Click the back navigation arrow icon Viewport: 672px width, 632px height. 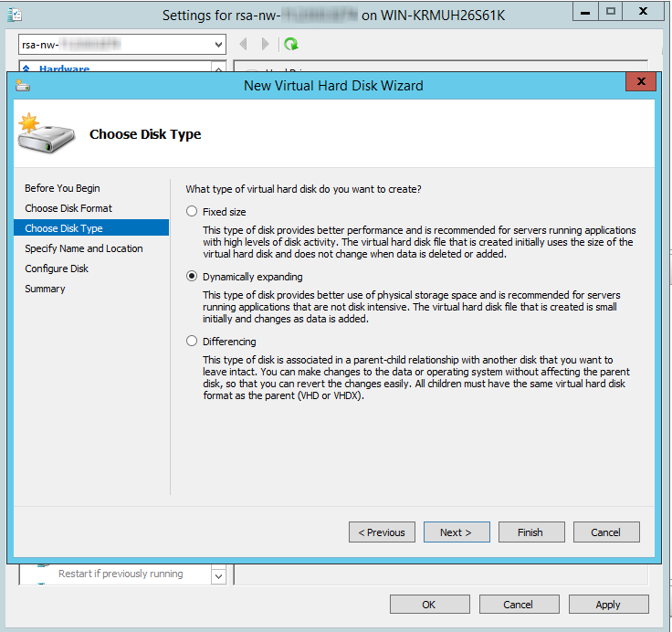(244, 44)
